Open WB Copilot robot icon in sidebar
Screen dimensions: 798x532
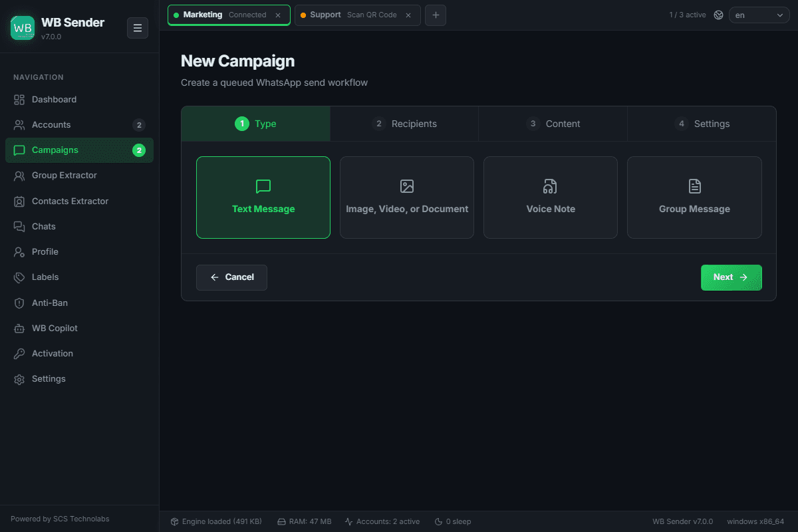[x=19, y=328]
